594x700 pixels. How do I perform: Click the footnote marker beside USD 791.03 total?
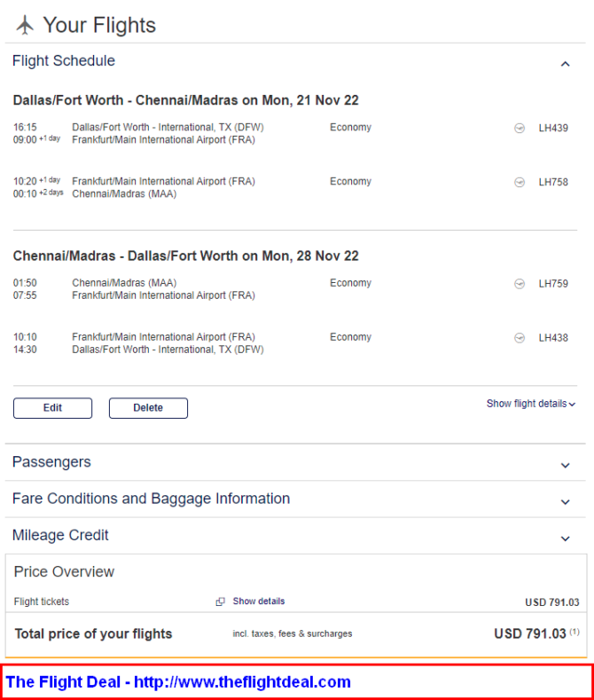[x=574, y=632]
